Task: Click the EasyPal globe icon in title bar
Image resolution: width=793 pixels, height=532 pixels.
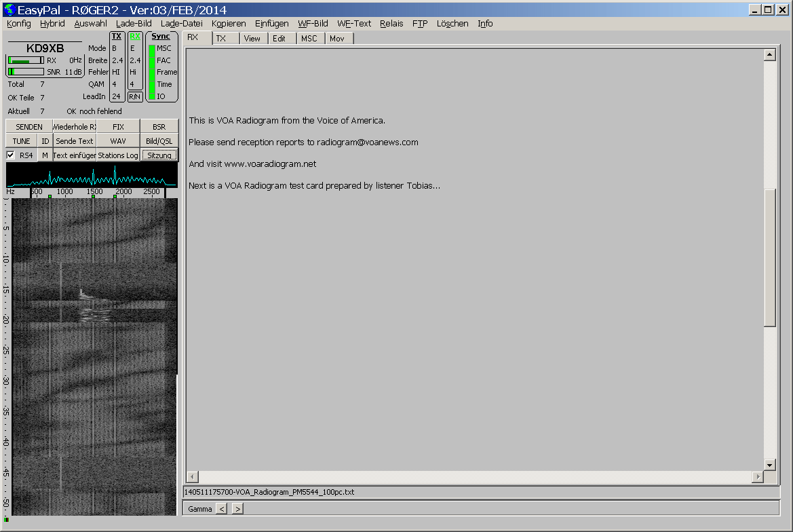Action: pos(9,9)
